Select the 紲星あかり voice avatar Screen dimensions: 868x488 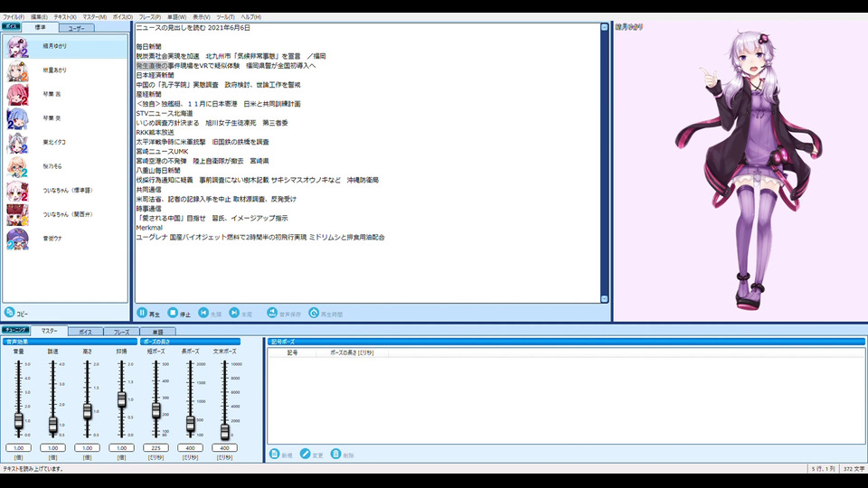(x=17, y=70)
